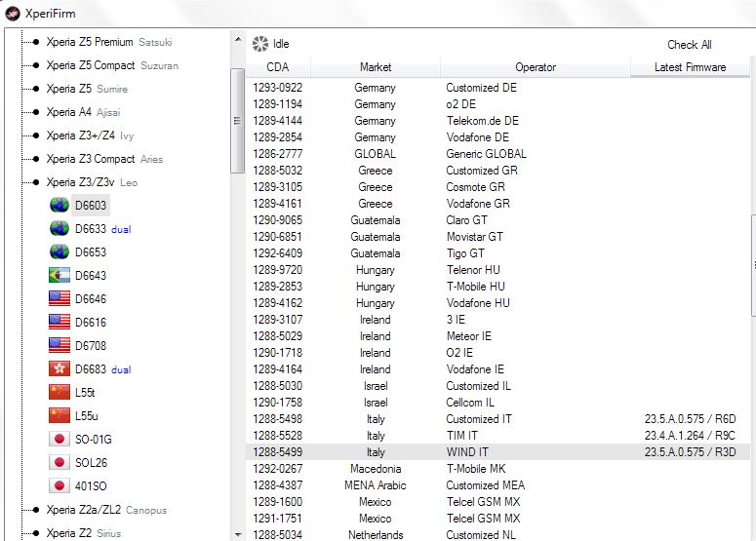Click the globe icon next to D6603
Viewport: 756px width, 541px height.
tap(59, 206)
